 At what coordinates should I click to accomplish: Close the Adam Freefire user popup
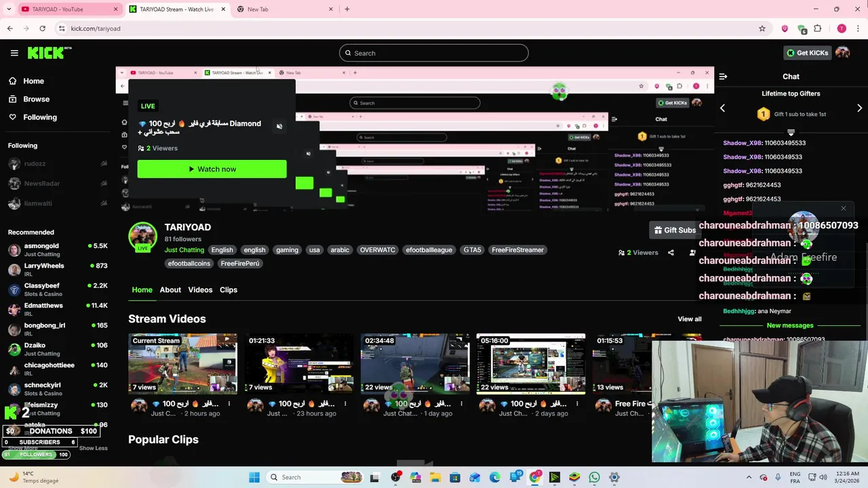pos(843,209)
